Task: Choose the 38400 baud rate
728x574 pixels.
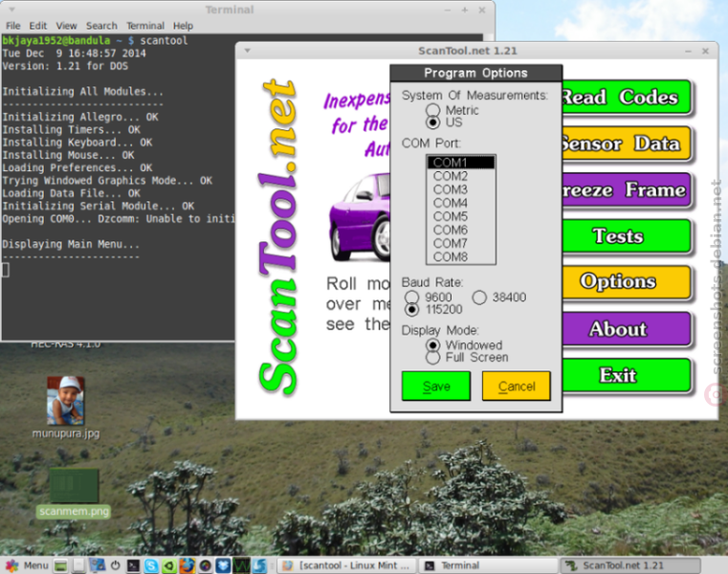Action: tap(479, 298)
